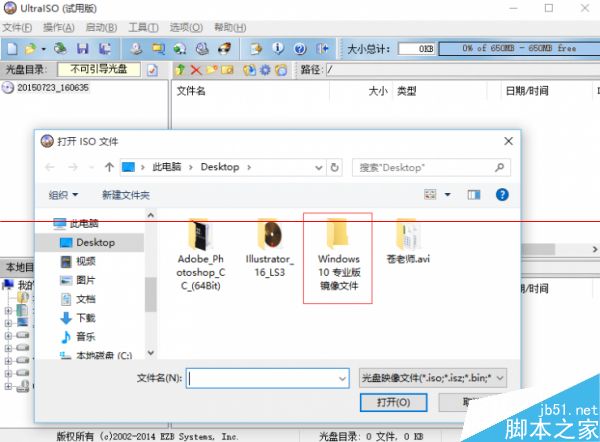Image resolution: width=600 pixels, height=442 pixels.
Task: Click the Save floppy disk toolbar icon
Action: point(83,49)
